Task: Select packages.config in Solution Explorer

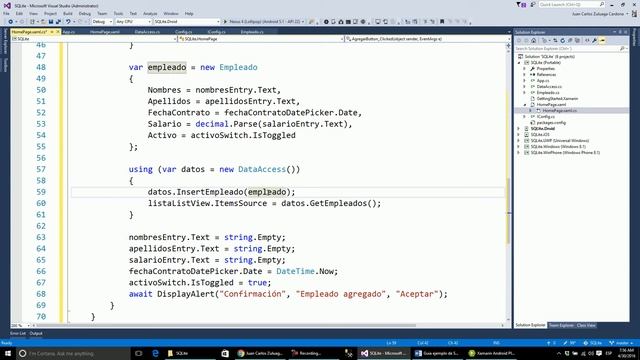Action: click(x=551, y=122)
